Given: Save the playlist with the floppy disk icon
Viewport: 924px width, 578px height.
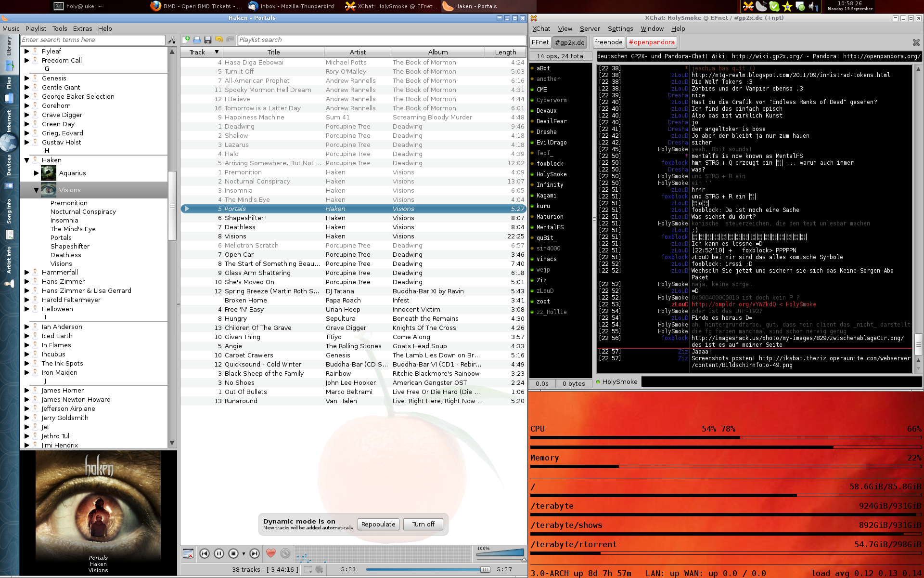Looking at the screenshot, I should (x=208, y=40).
